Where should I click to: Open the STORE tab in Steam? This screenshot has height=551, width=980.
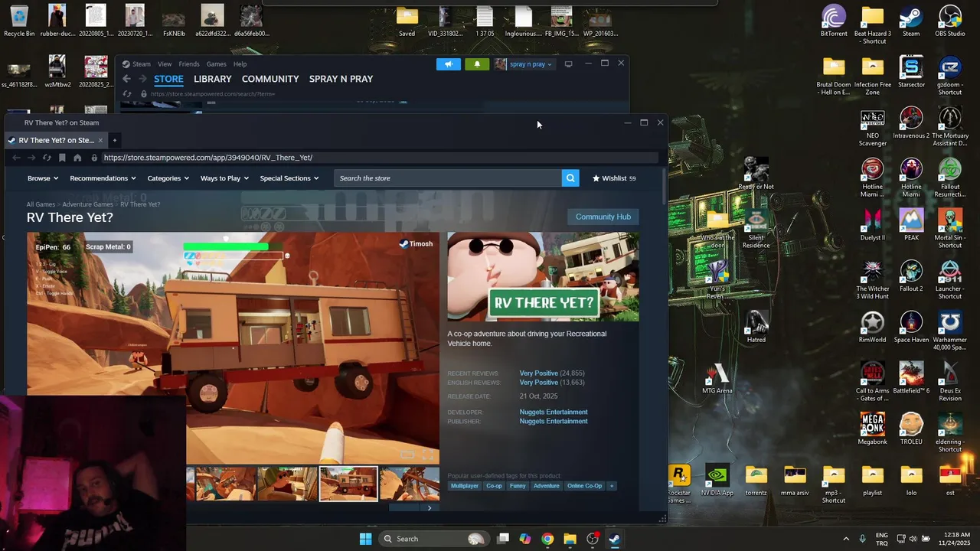click(168, 79)
